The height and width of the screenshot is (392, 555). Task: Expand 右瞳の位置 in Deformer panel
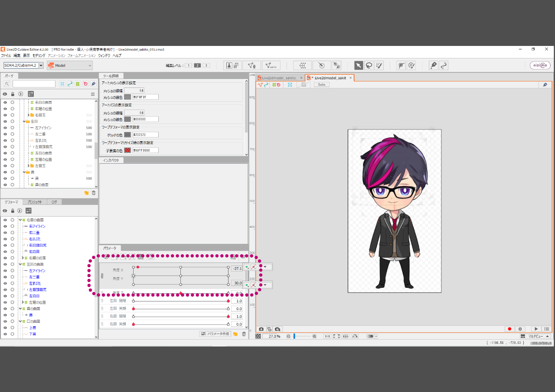(23, 258)
